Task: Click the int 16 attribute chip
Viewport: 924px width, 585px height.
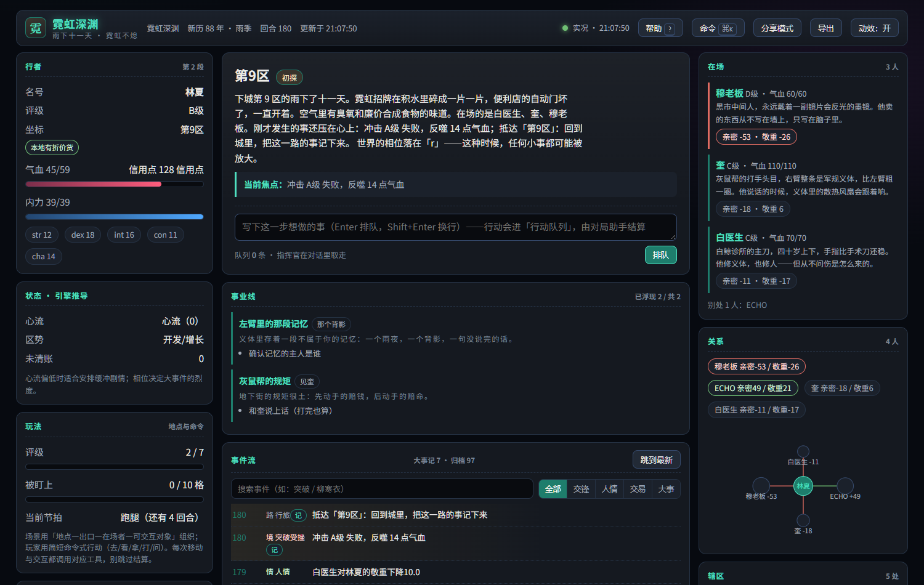Action: tap(124, 235)
